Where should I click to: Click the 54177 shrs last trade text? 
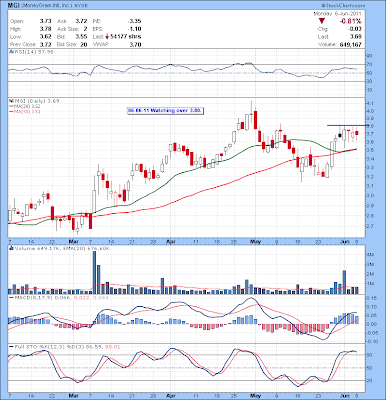click(x=126, y=37)
